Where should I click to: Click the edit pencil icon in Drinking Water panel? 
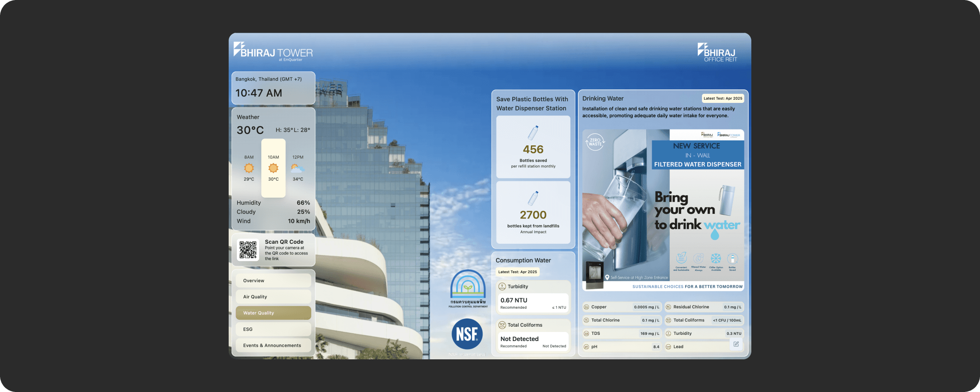coord(736,344)
